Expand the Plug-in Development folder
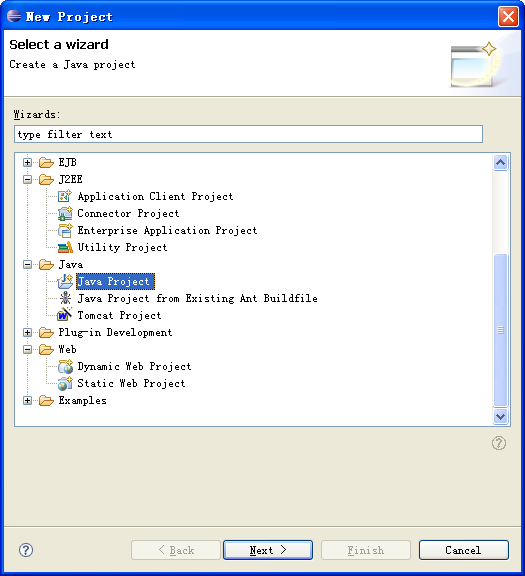Viewport: 525px width, 576px height. [28, 332]
